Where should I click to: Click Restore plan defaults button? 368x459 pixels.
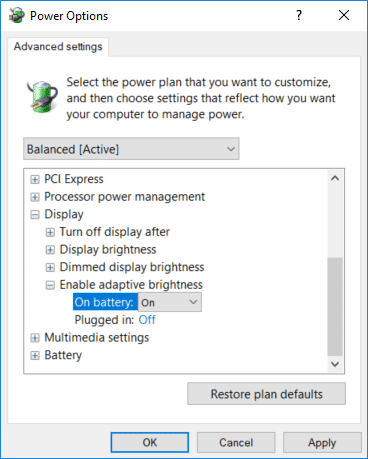click(x=266, y=394)
